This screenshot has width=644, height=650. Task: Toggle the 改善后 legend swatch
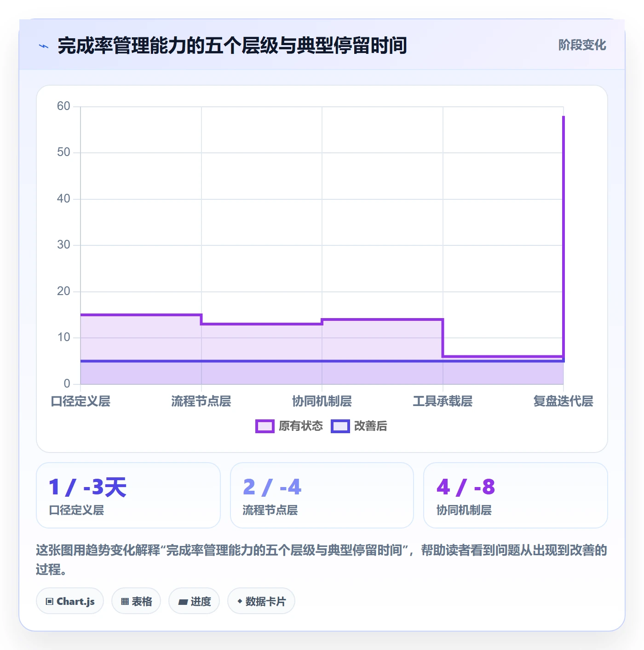tap(340, 426)
